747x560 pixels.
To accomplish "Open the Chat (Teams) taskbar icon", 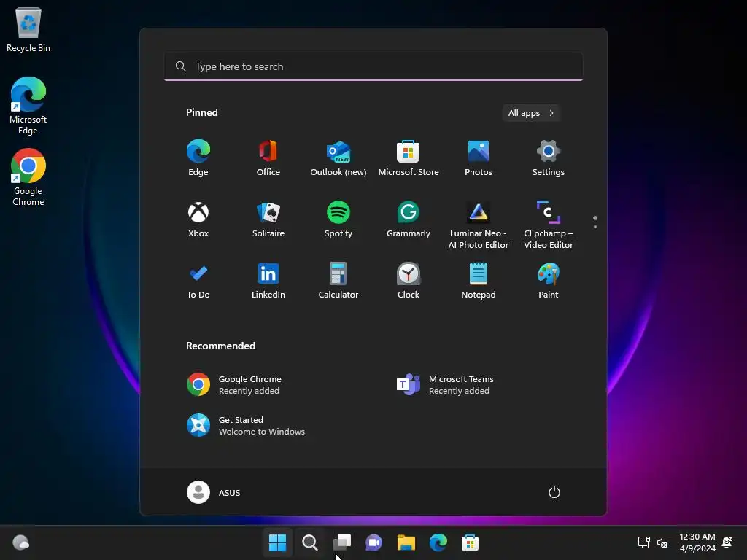I will coord(373,542).
